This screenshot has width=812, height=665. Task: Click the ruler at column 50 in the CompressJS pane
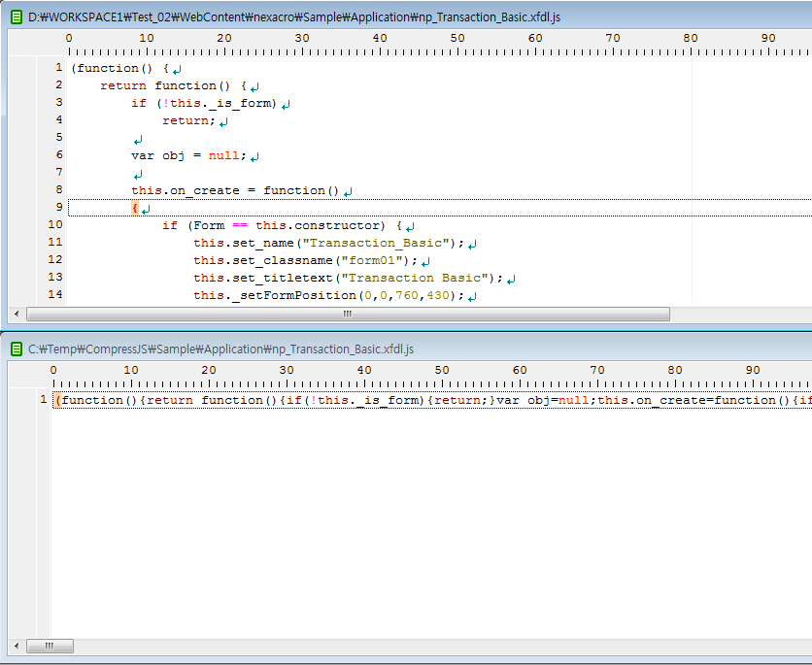click(442, 371)
